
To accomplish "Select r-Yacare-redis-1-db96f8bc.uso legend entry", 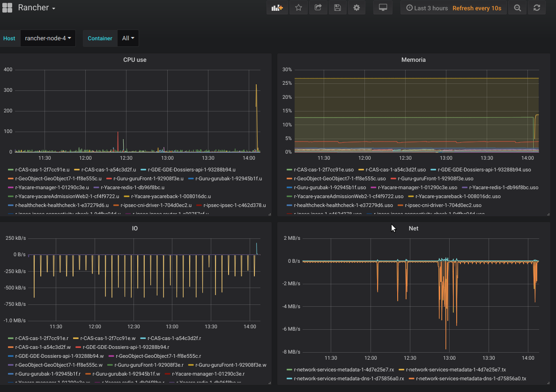I will click(x=504, y=187).
